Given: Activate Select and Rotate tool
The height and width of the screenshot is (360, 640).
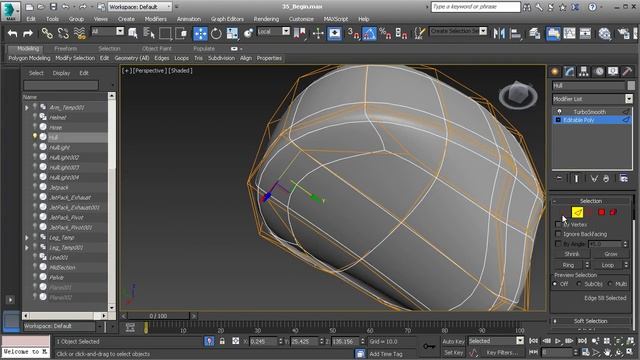Looking at the screenshot, I should (x=216, y=33).
